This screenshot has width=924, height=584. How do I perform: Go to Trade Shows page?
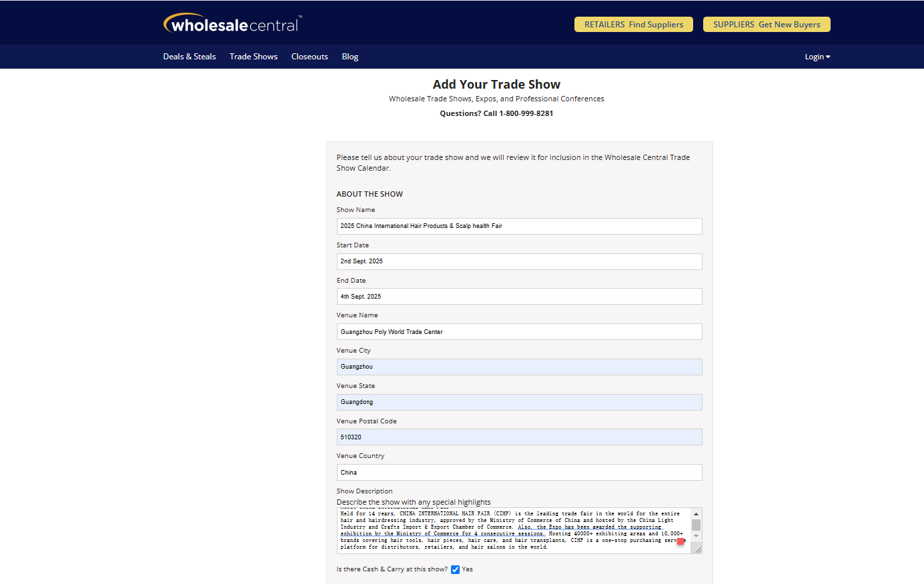254,57
